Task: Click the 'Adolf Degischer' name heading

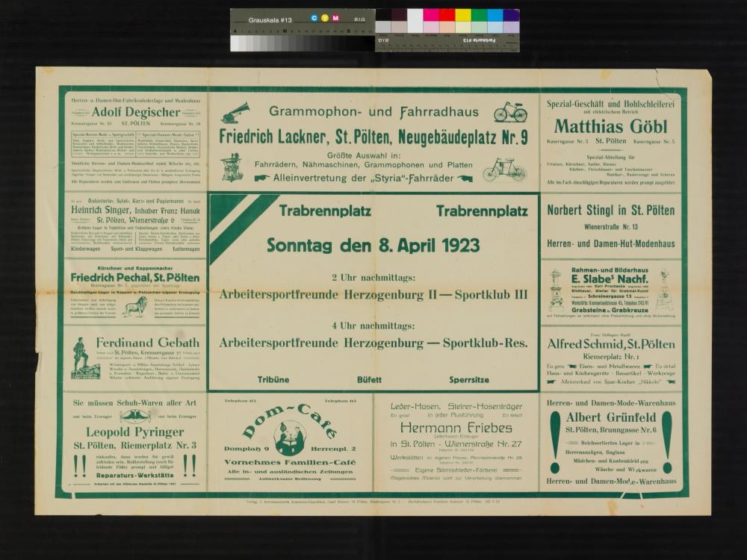Action: 134,112
